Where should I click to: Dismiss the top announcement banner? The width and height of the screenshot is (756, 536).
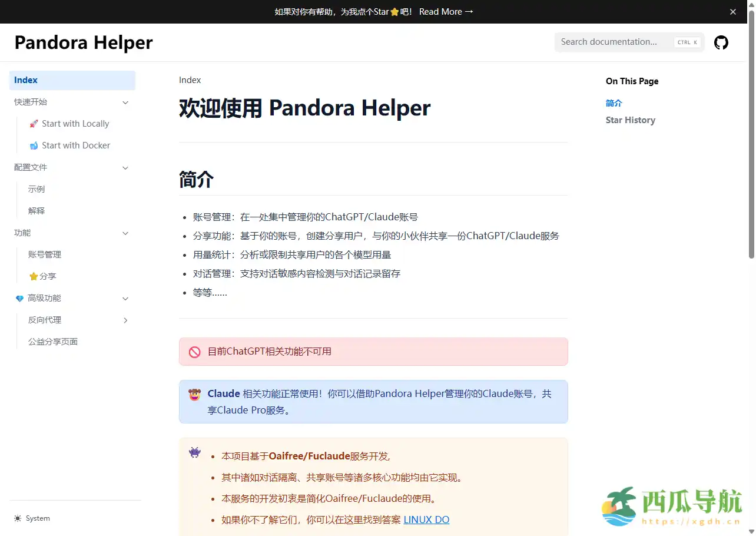click(x=732, y=11)
